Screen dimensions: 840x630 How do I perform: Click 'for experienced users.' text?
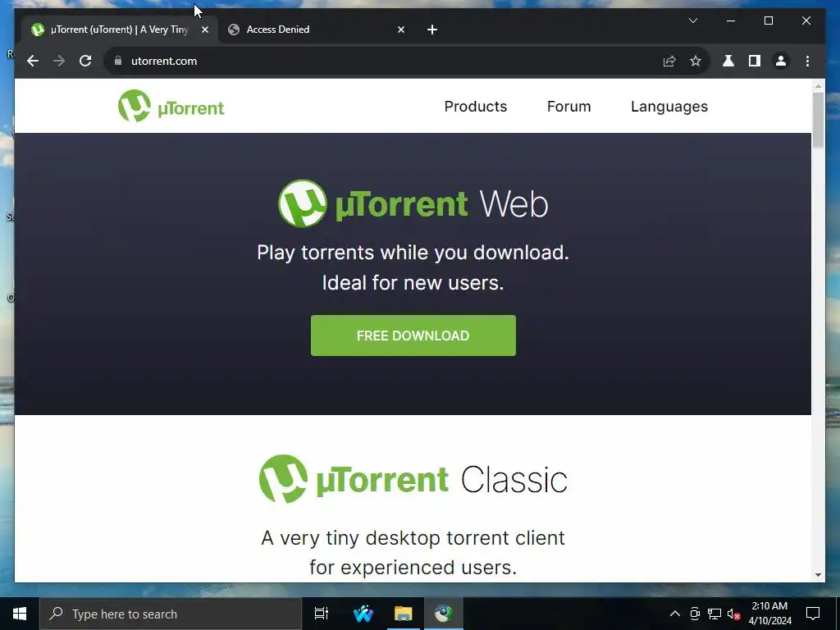point(413,568)
